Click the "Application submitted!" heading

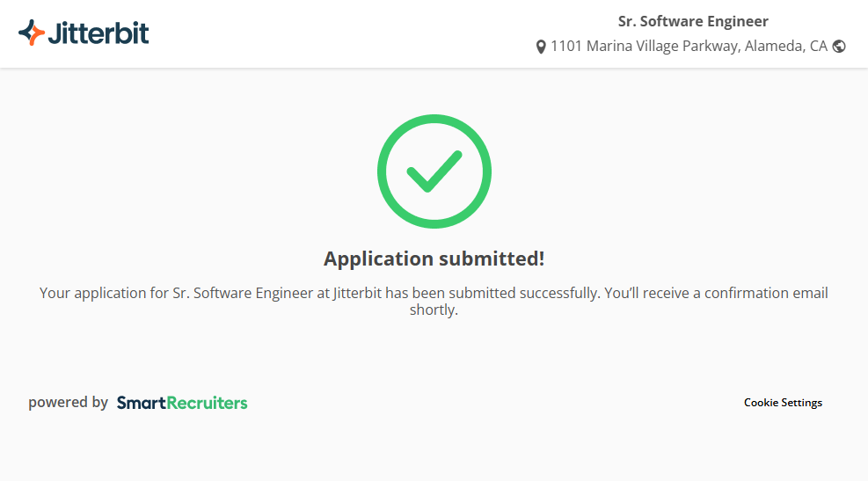[x=434, y=259]
